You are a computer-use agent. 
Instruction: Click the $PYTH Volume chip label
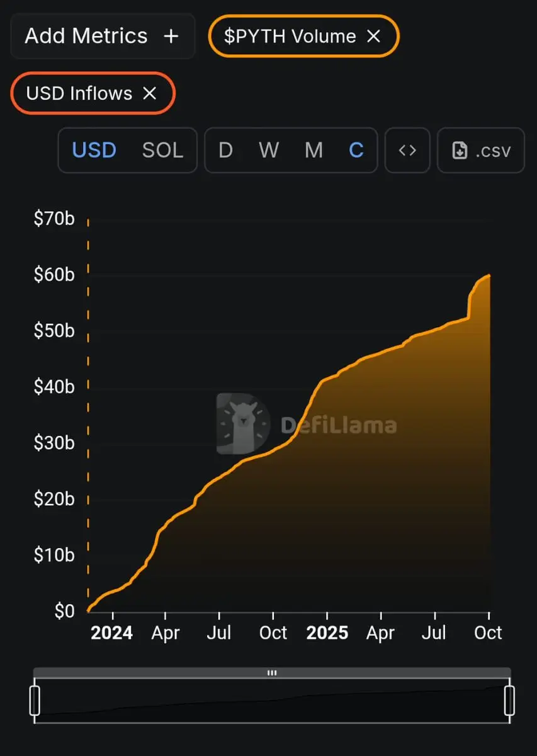(290, 37)
